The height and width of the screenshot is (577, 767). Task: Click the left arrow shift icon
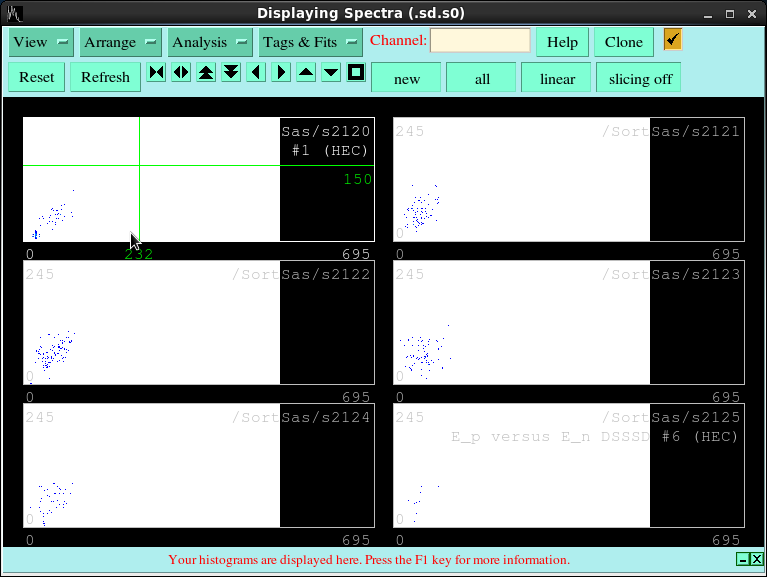[x=257, y=72]
